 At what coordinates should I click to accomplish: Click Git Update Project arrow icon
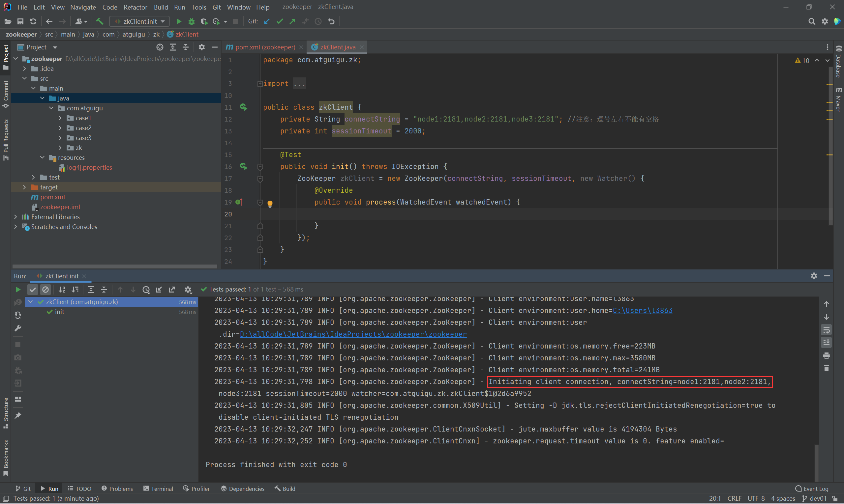tap(267, 21)
